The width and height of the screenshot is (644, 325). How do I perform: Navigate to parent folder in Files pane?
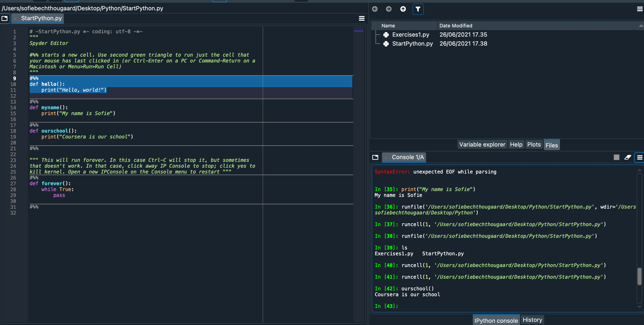(x=403, y=9)
